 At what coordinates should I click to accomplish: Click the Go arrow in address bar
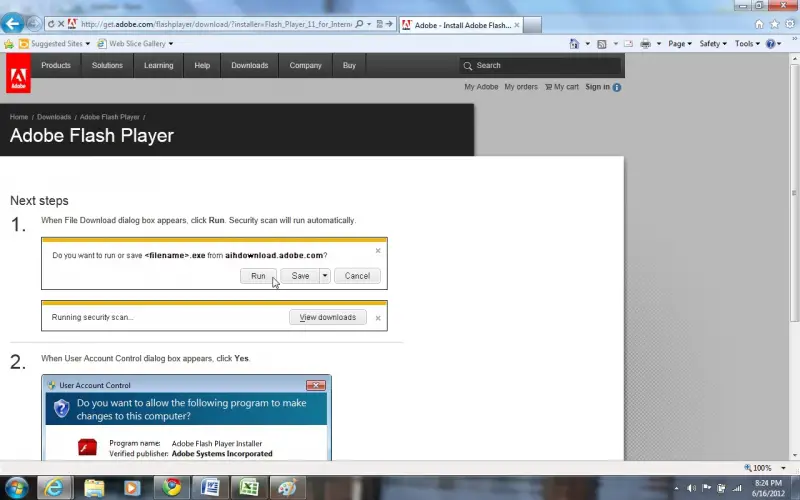pos(389,24)
